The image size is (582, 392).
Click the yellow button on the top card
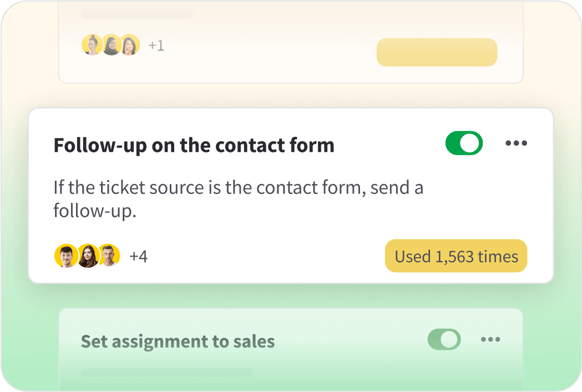point(437,53)
